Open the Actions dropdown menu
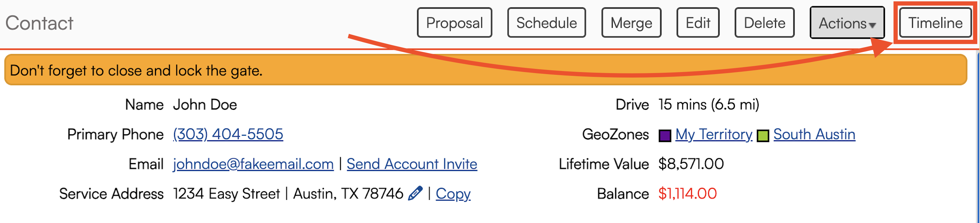The height and width of the screenshot is (223, 980). 846,23
